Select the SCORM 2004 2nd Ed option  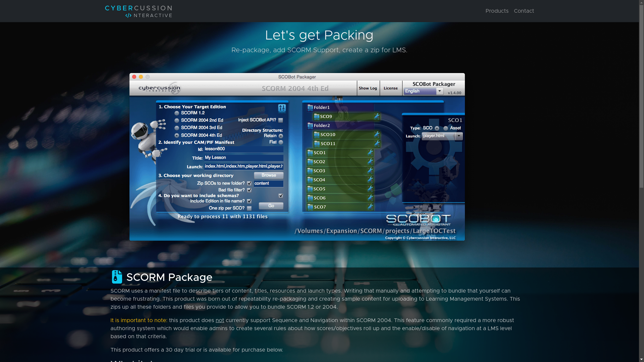[177, 120]
